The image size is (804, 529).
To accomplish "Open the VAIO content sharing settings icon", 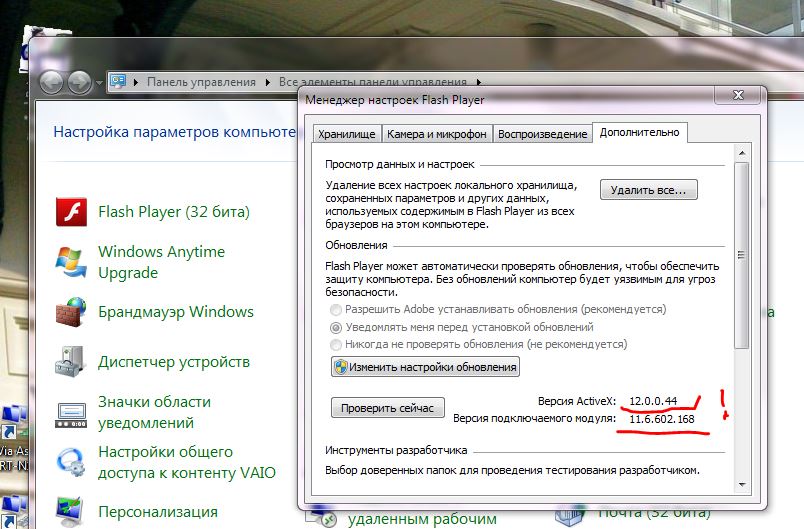I will point(70,462).
